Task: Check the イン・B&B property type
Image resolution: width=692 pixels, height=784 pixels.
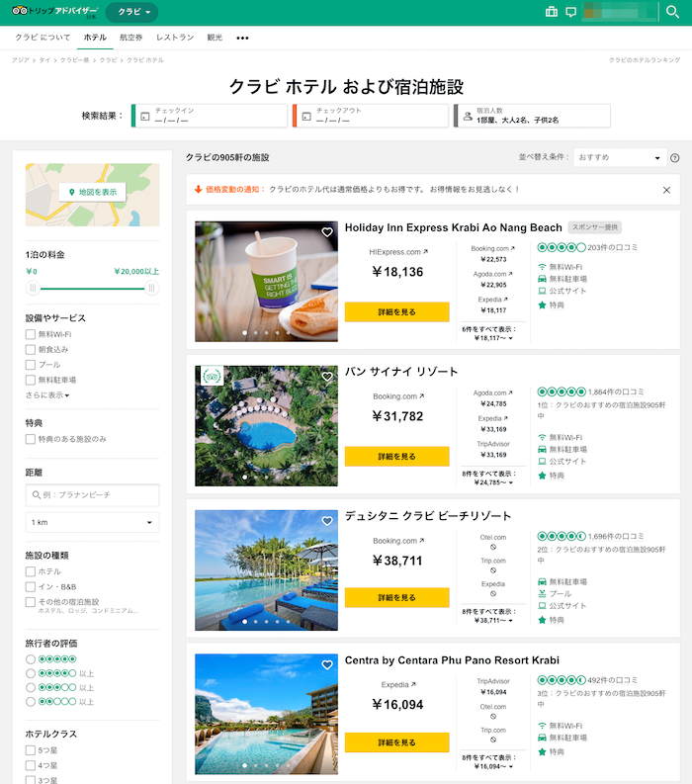Action: coord(31,586)
